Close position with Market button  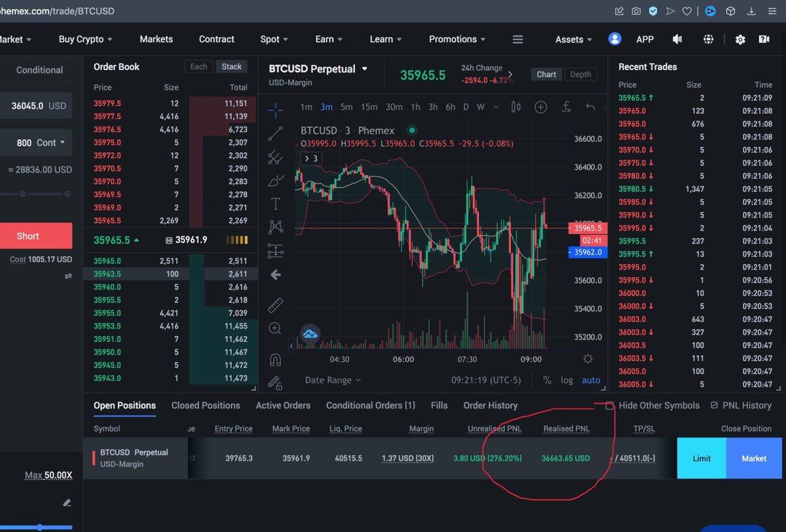[x=754, y=458]
